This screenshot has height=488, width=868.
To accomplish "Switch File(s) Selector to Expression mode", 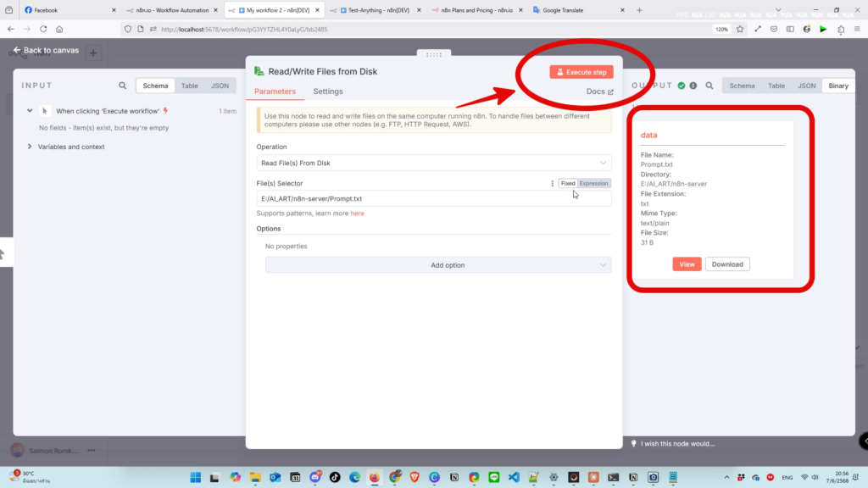I will [593, 183].
